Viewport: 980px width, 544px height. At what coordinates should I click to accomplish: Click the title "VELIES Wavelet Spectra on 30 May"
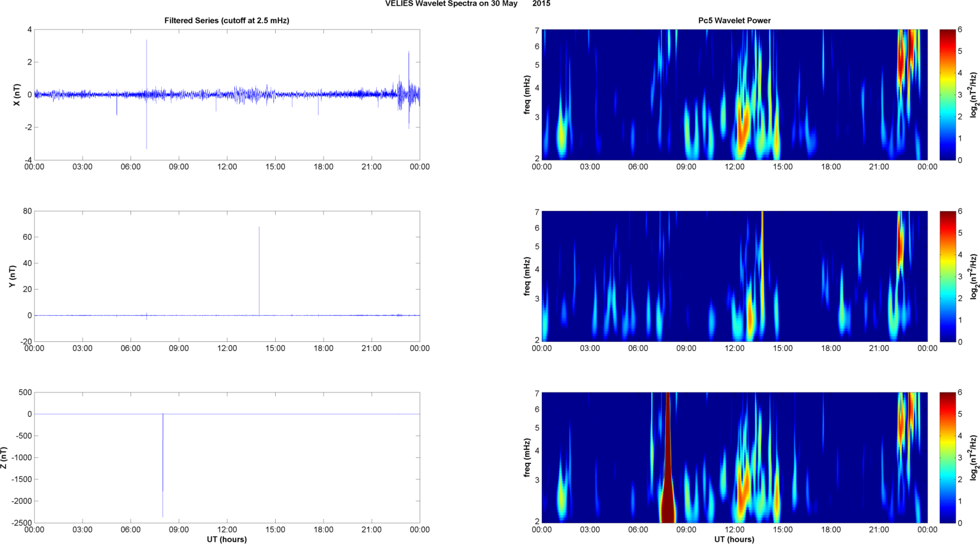click(451, 4)
